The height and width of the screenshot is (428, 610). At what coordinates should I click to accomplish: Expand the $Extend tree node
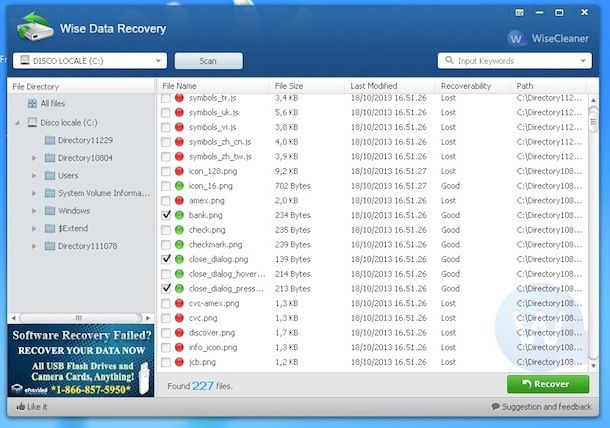34,229
